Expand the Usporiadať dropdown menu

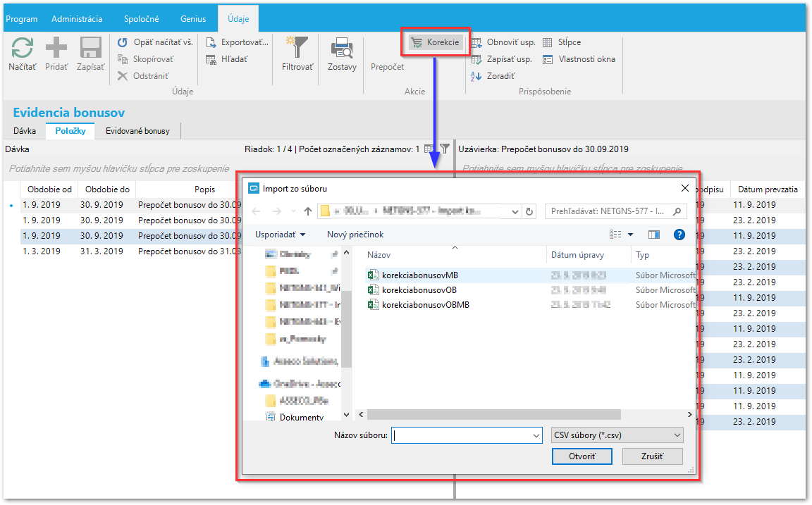(x=280, y=235)
